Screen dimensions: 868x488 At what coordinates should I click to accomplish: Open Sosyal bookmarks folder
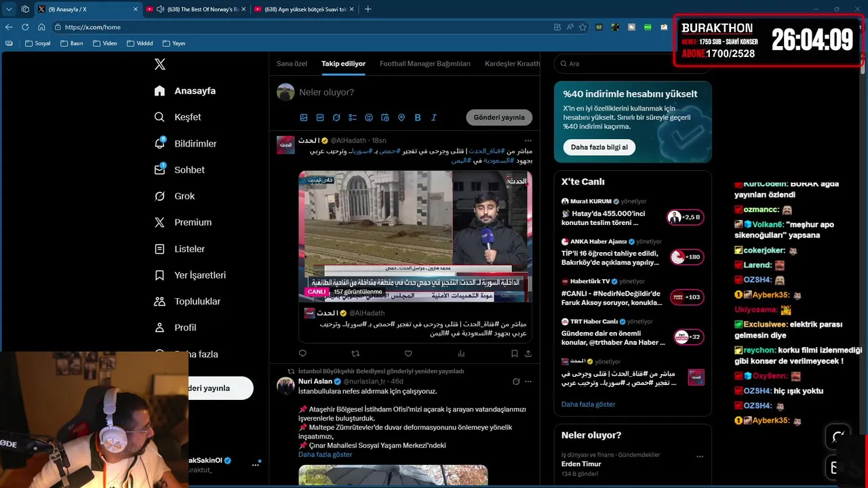pos(37,43)
